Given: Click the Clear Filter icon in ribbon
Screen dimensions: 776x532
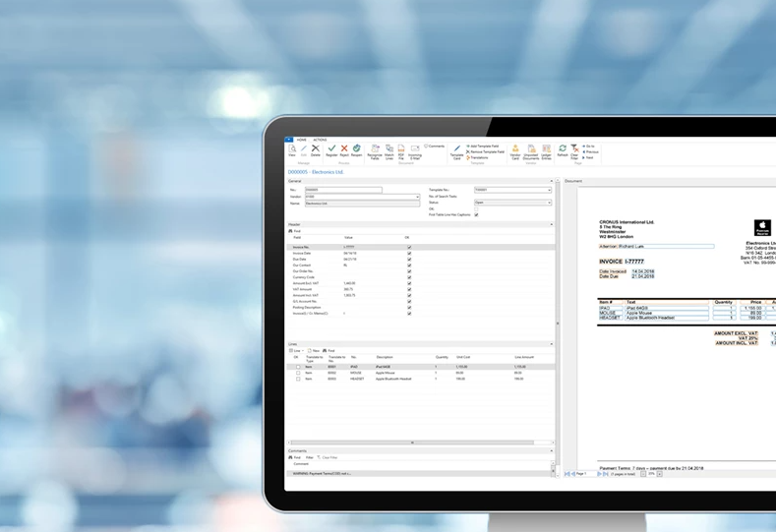Looking at the screenshot, I should point(574,151).
